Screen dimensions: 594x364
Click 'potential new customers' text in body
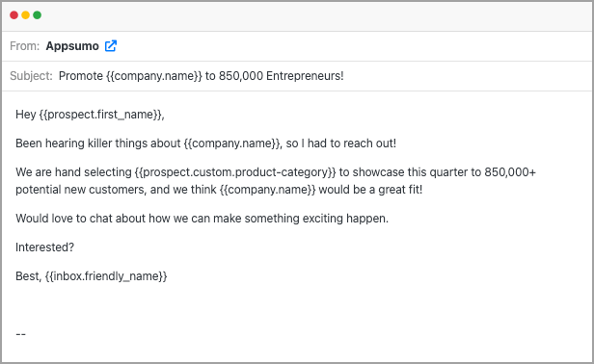pyautogui.click(x=80, y=189)
